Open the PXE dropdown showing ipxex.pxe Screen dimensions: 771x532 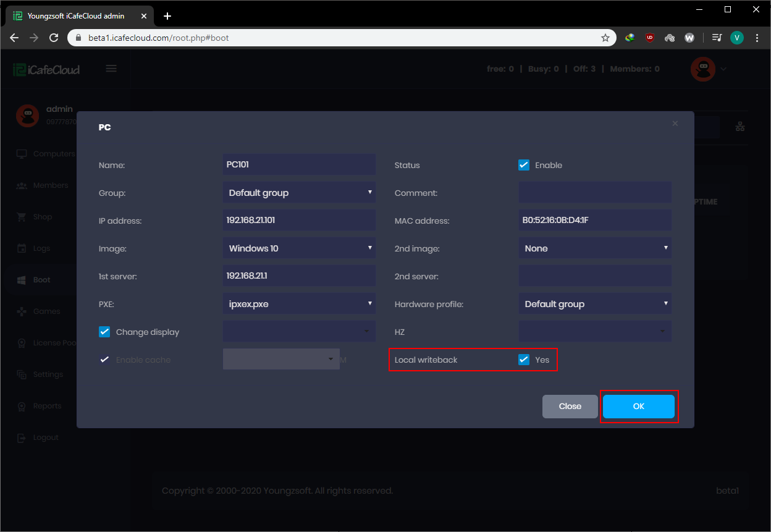(299, 303)
